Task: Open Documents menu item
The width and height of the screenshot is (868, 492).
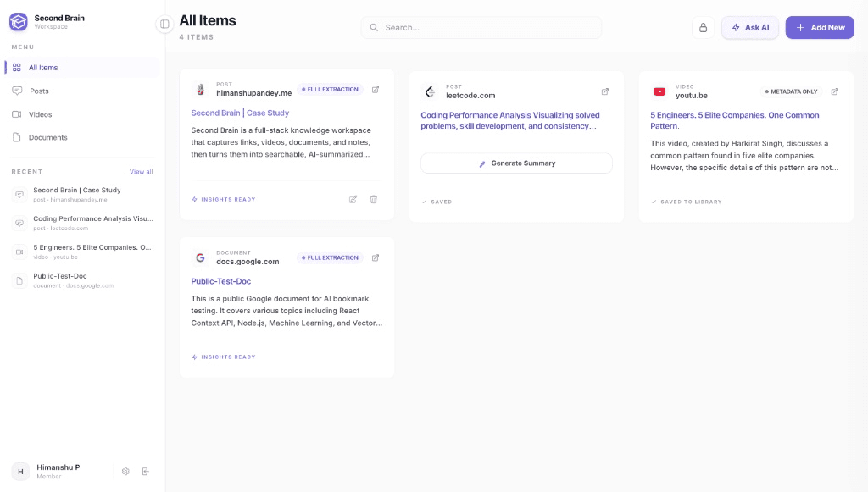Action: click(x=82, y=137)
